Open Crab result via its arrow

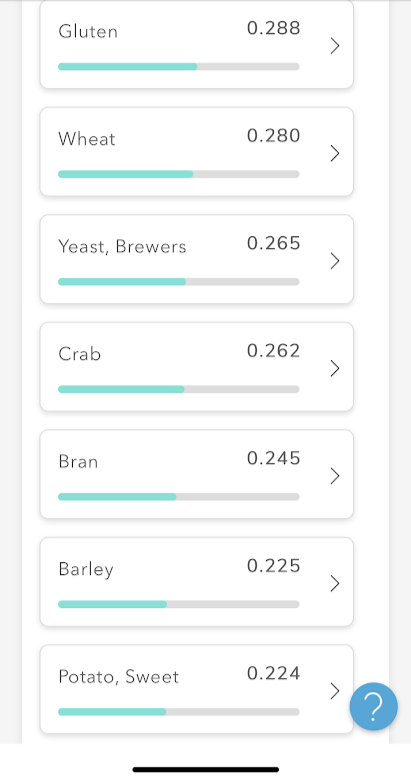tap(335, 369)
